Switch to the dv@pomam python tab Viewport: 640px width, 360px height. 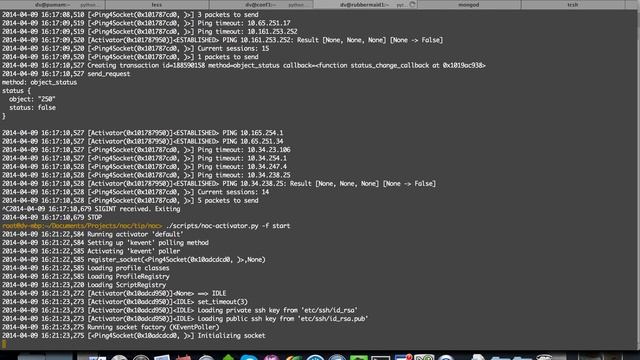(53, 4)
